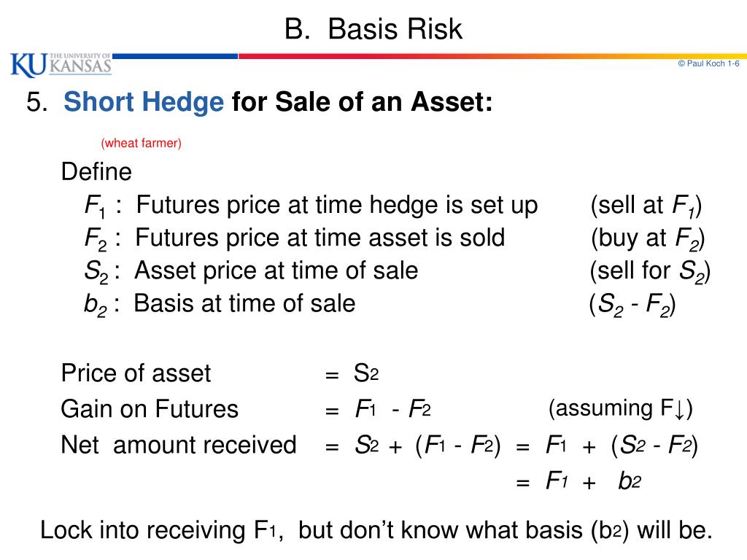The height and width of the screenshot is (560, 747).
Task: Click the 'F1 + b2' final equation
Action: click(579, 481)
